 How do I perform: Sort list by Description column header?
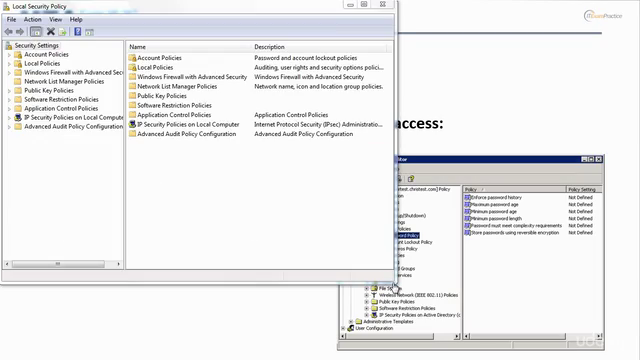point(319,47)
